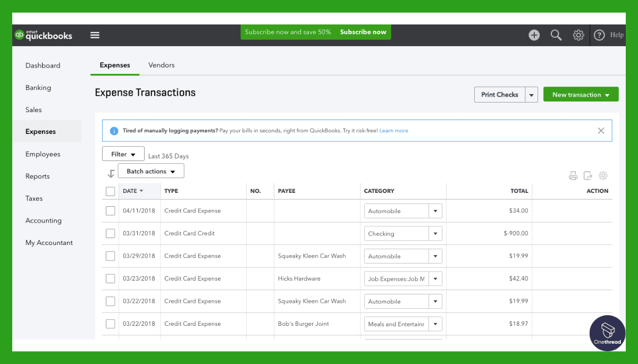The image size is (638, 364).
Task: Open the Checking category dropdown
Action: tap(435, 233)
